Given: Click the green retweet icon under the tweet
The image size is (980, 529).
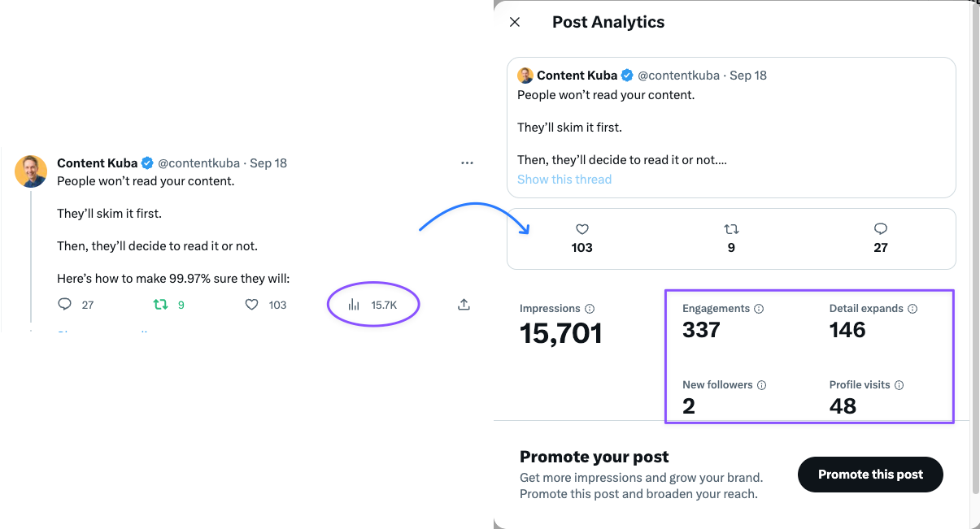Looking at the screenshot, I should tap(161, 305).
